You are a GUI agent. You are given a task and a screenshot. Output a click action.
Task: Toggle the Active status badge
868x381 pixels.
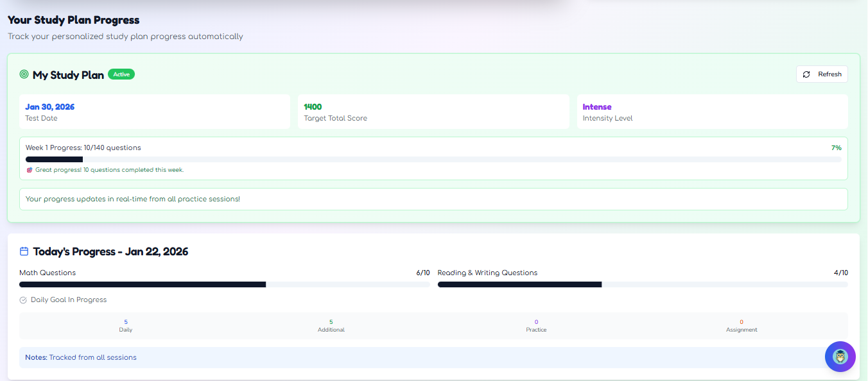point(121,74)
